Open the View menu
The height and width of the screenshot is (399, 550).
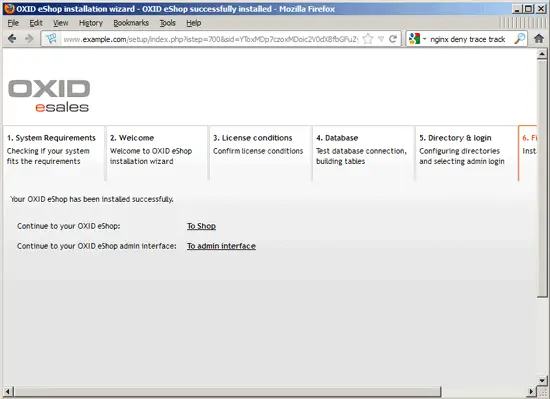[x=60, y=23]
